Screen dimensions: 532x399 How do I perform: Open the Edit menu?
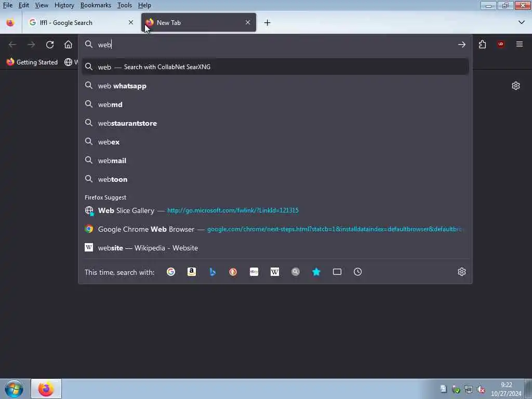[24, 5]
